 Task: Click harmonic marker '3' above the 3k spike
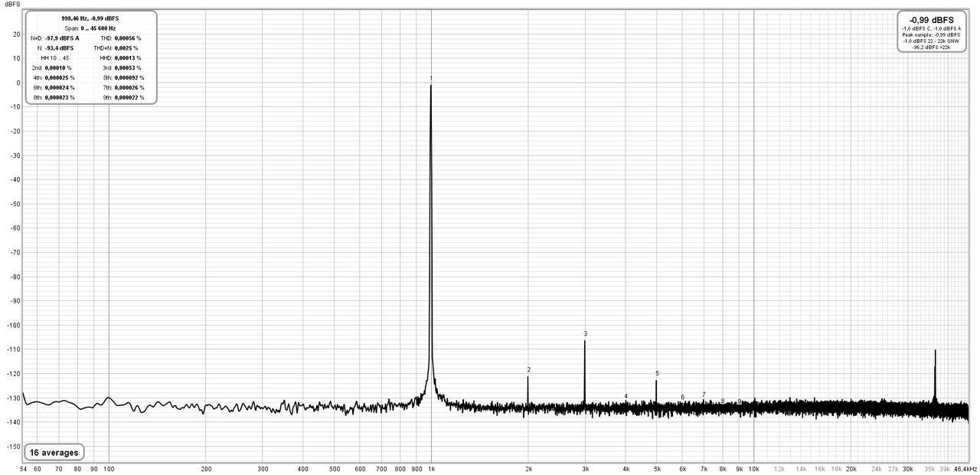(585, 334)
